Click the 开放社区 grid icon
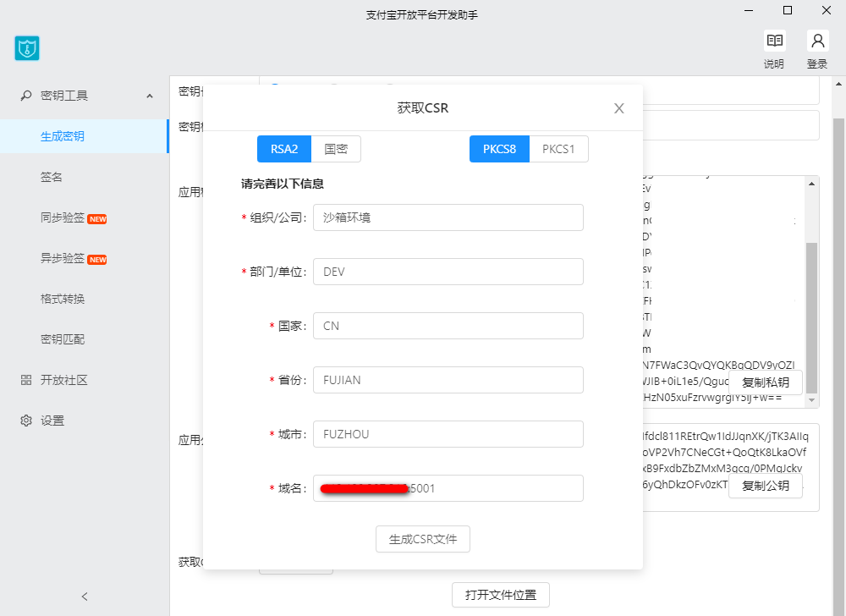The image size is (846, 616). click(26, 380)
